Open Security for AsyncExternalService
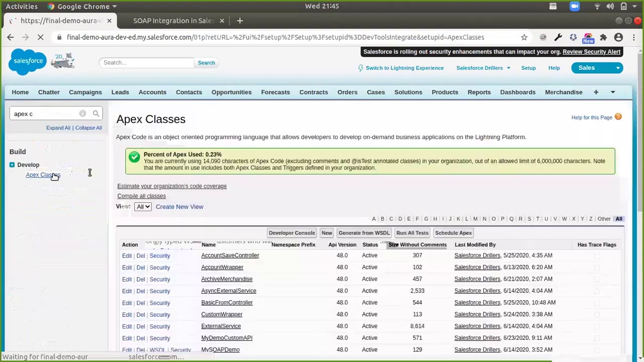Screen dimensions: 644x362 159,291
